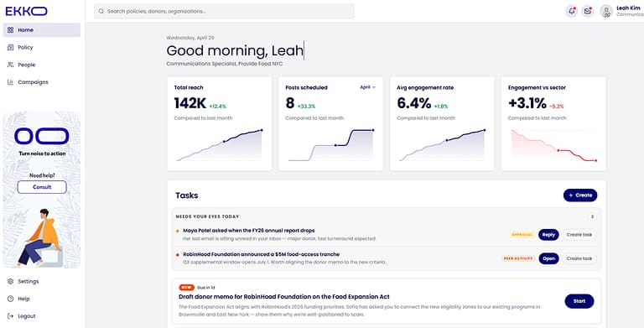Click the PEER ACTIVITY tag

coord(518,258)
